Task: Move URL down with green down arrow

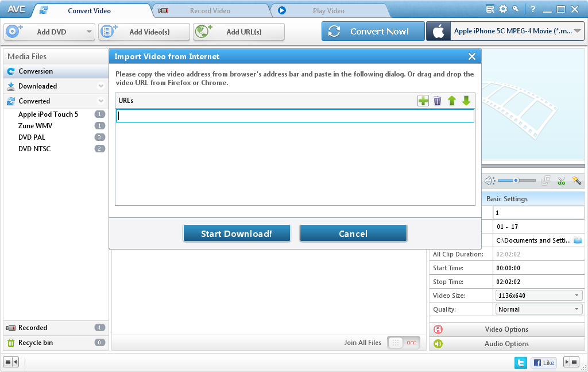Action: pyautogui.click(x=466, y=101)
